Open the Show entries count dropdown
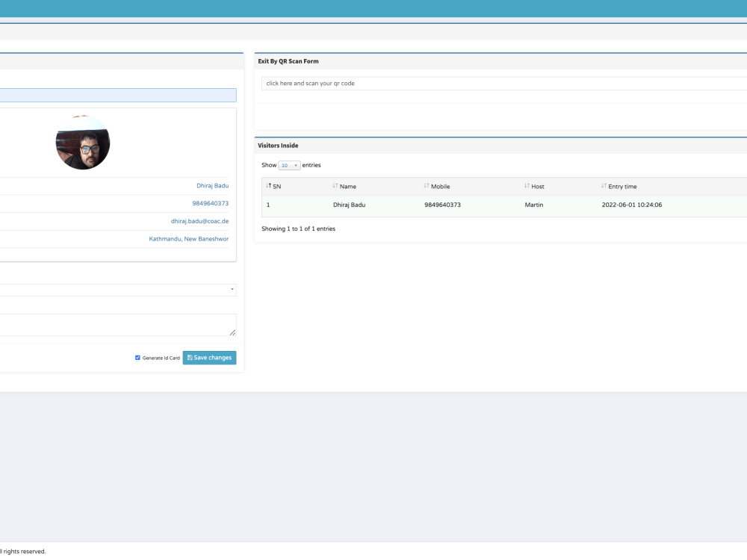Image resolution: width=747 pixels, height=560 pixels. click(x=289, y=165)
